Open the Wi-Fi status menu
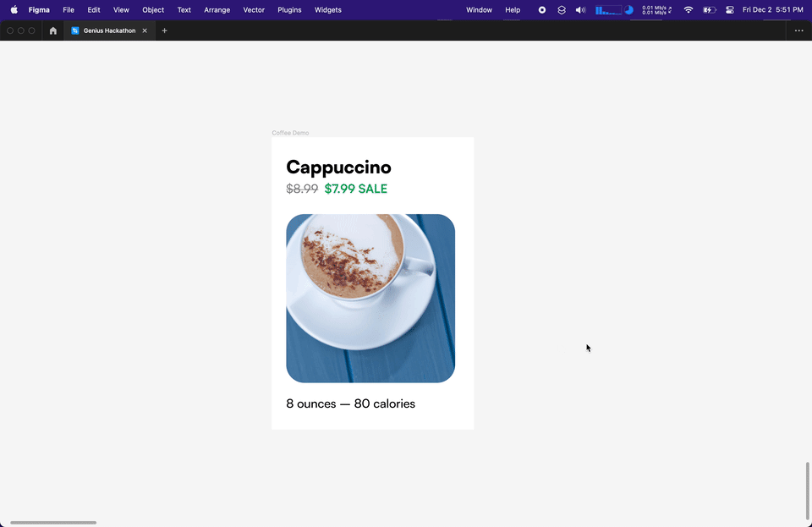812x527 pixels. pyautogui.click(x=688, y=9)
